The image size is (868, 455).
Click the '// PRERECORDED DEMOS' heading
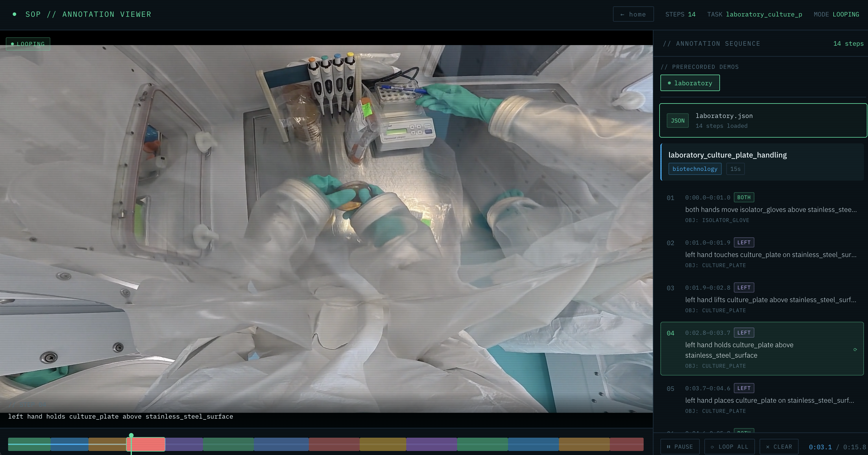[x=700, y=67]
